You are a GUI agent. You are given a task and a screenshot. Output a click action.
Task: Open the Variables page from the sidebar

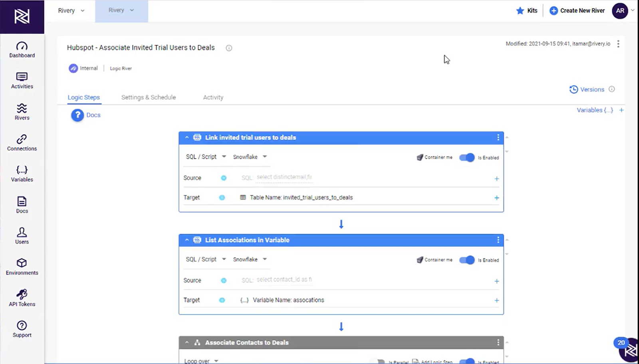(x=22, y=174)
